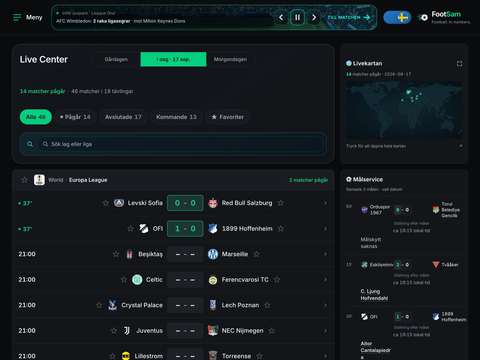Screen dimensions: 480x360
Task: Show Favoriter matches only
Action: point(228,117)
